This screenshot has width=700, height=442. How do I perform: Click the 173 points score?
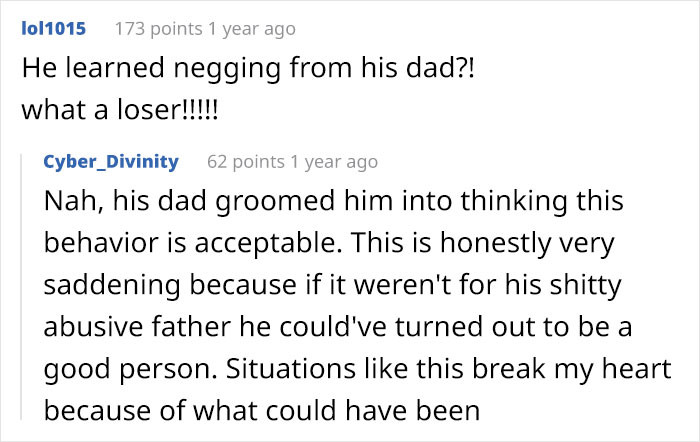(x=158, y=29)
